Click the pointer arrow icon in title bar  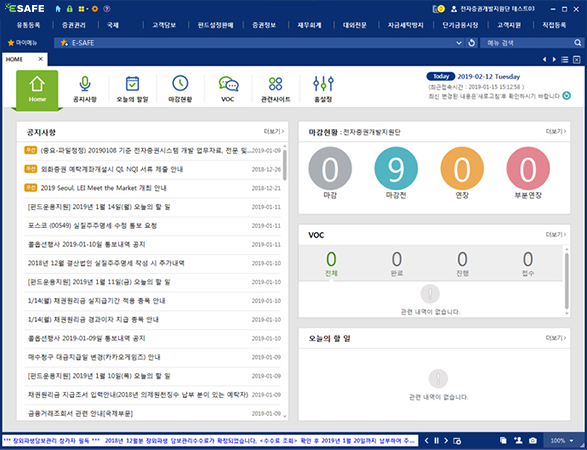click(58, 9)
